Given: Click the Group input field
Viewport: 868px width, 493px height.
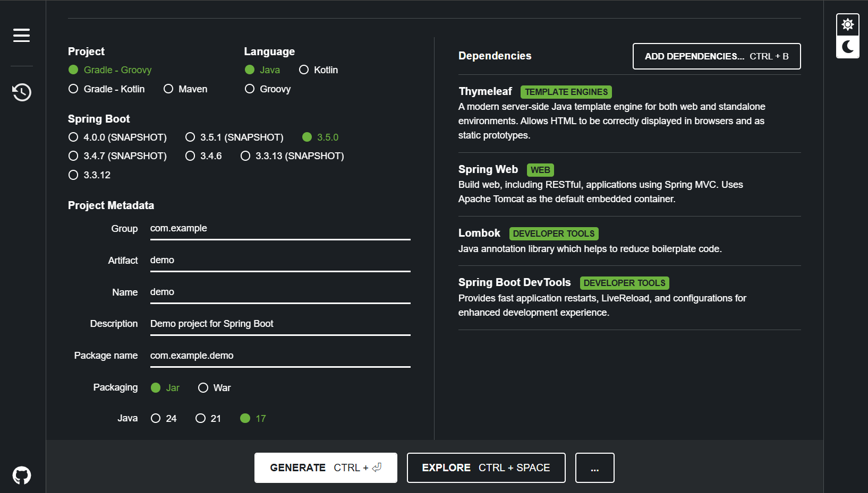Looking at the screenshot, I should pos(280,229).
